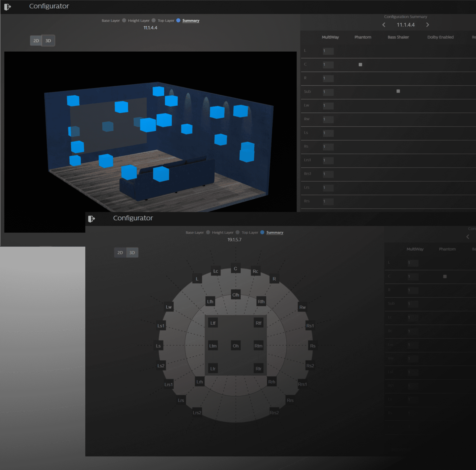Select the Oh overhead speaker
The width and height of the screenshot is (476, 470).
pos(235,346)
